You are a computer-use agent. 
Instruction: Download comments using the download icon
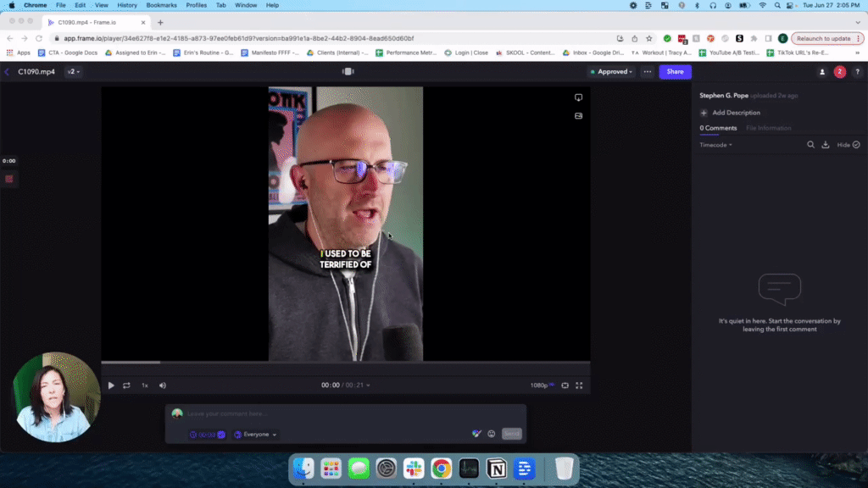(826, 145)
